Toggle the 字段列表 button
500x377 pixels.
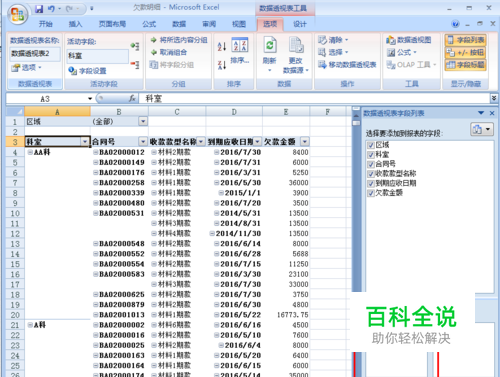[466, 40]
